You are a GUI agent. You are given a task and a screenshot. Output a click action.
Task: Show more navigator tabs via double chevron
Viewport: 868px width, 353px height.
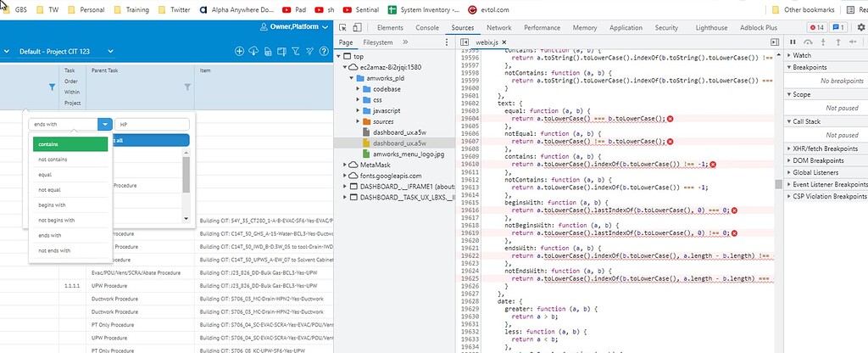tap(405, 42)
